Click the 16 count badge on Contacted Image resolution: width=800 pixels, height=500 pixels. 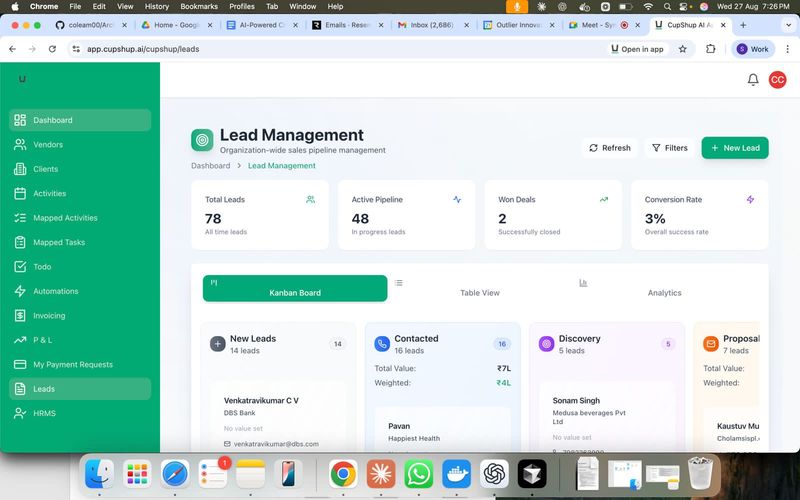pos(502,344)
